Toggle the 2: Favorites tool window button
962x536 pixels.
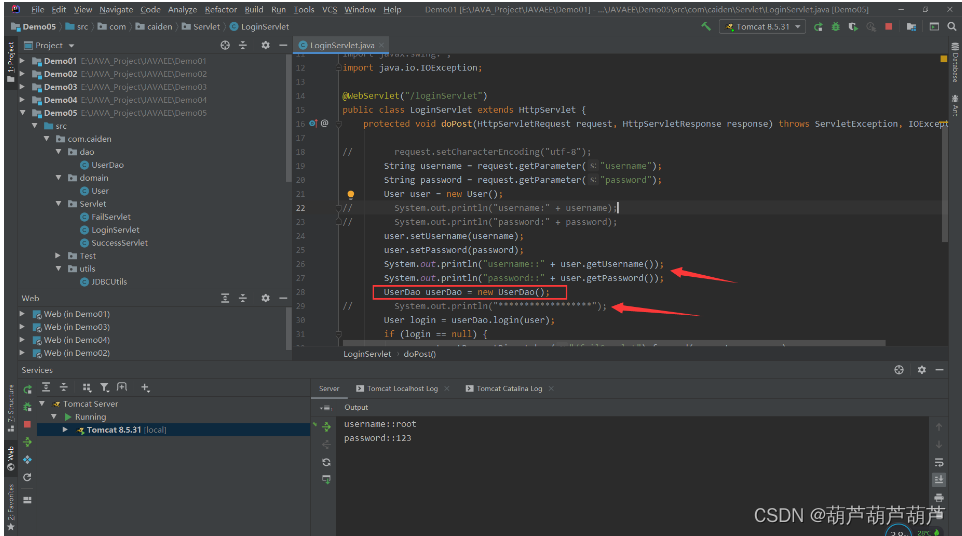point(10,507)
